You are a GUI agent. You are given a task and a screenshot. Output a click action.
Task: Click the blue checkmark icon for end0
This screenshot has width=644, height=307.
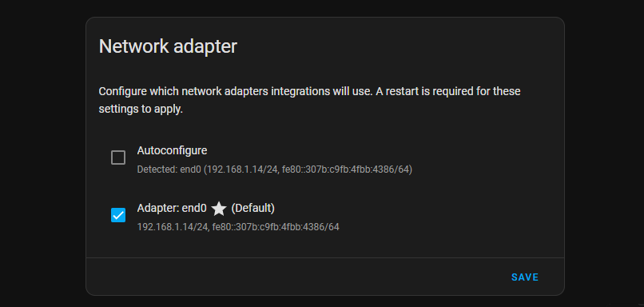point(118,215)
